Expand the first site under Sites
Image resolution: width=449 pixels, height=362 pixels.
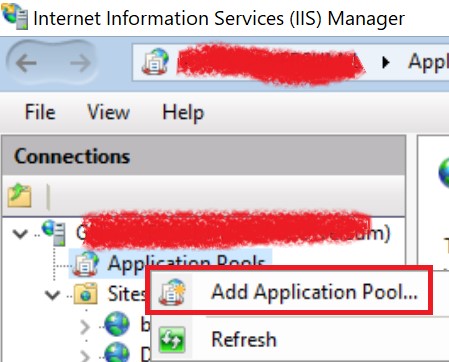(x=85, y=327)
